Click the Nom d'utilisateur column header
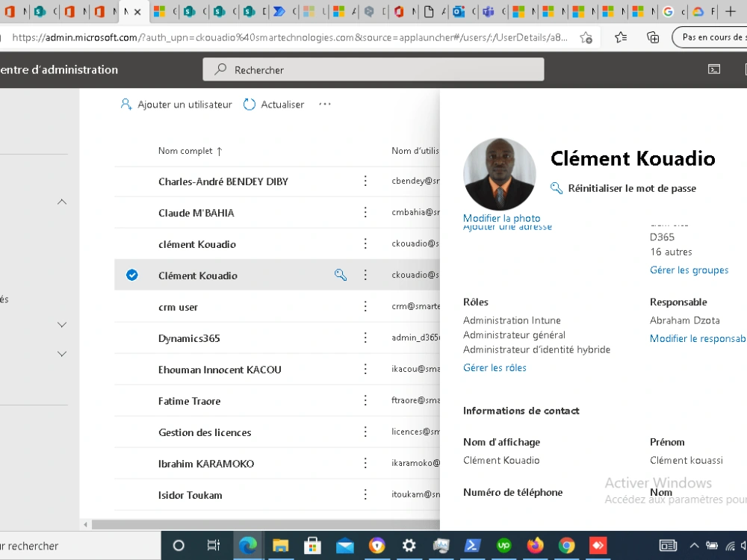This screenshot has width=747, height=560. tap(415, 151)
